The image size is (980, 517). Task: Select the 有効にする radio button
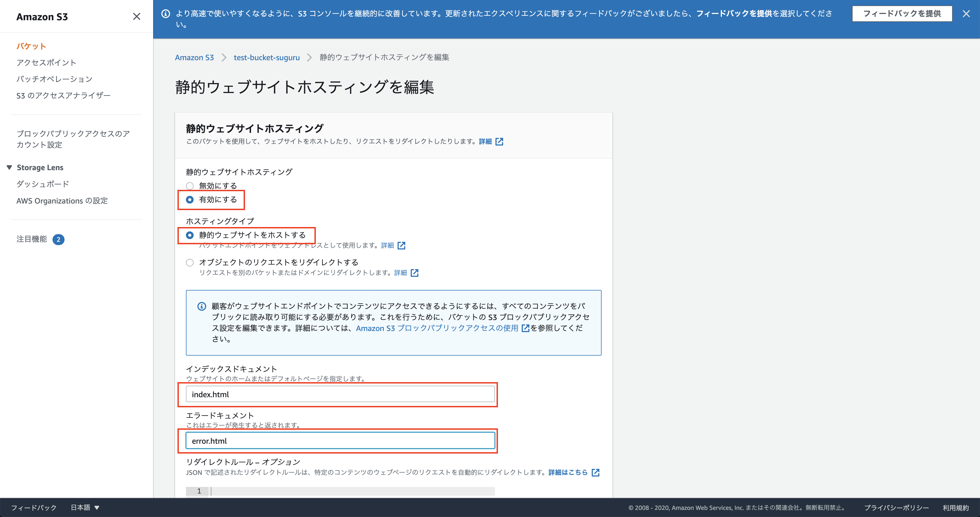(190, 200)
